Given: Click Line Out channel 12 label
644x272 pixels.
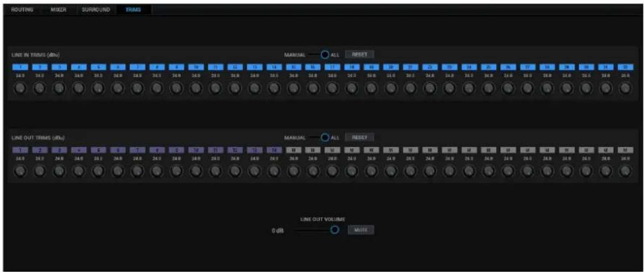Looking at the screenshot, I should coord(234,149).
